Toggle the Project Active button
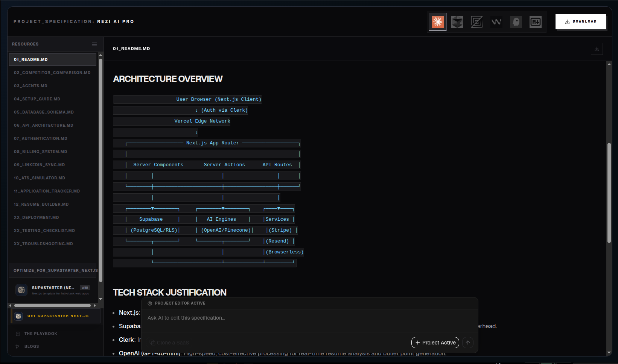The image size is (618, 364). coord(435,343)
